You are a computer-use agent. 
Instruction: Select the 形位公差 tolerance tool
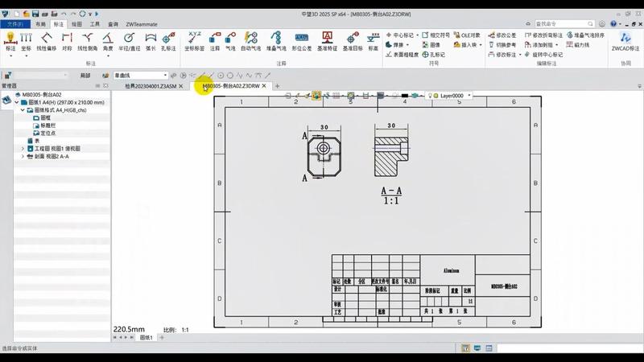301,41
